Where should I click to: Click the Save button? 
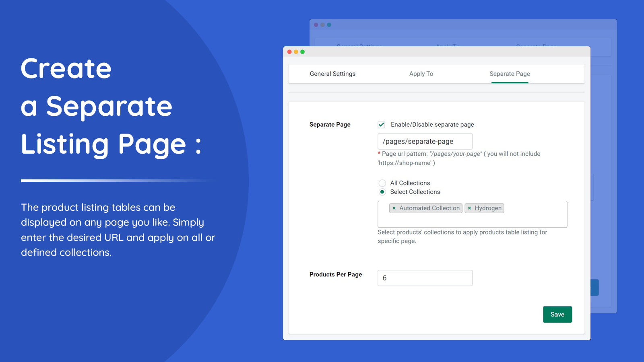[x=557, y=314]
